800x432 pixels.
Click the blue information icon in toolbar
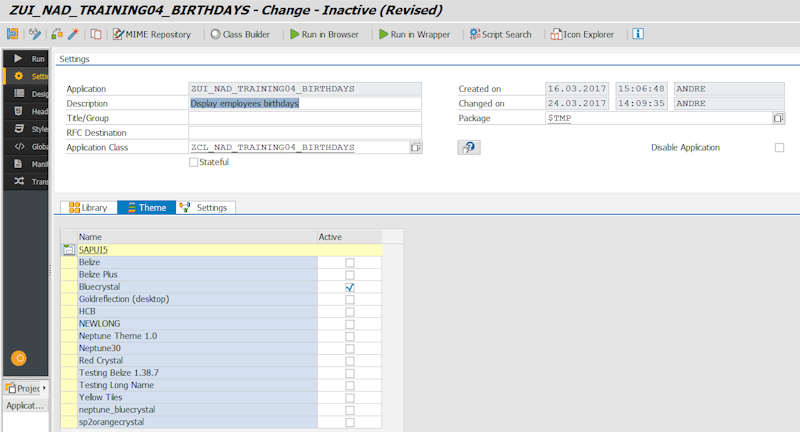tap(638, 34)
